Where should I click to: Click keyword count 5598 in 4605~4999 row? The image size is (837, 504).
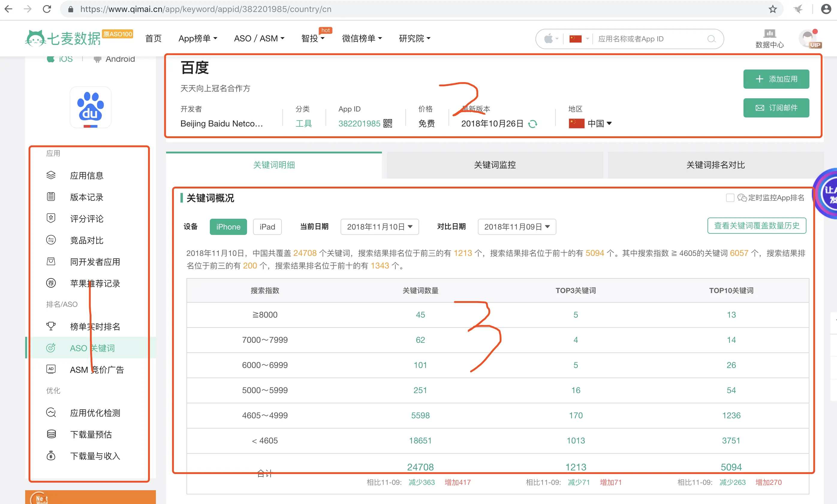pyautogui.click(x=420, y=415)
